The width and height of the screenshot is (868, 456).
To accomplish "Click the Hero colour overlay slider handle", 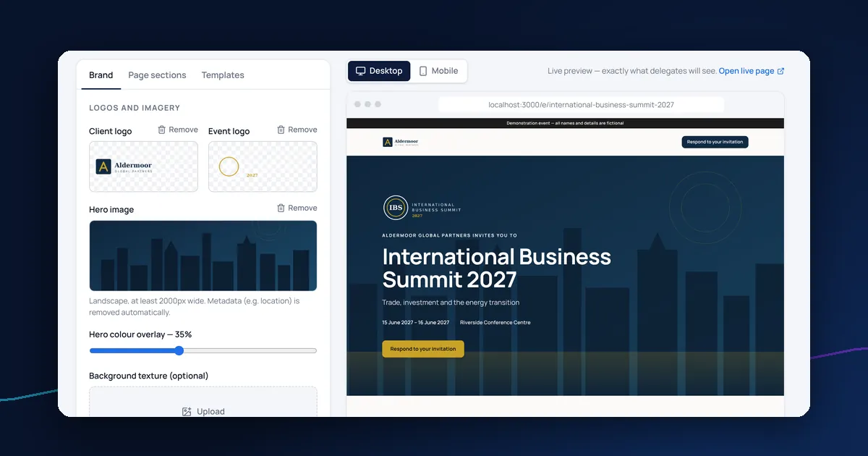I will click(179, 350).
